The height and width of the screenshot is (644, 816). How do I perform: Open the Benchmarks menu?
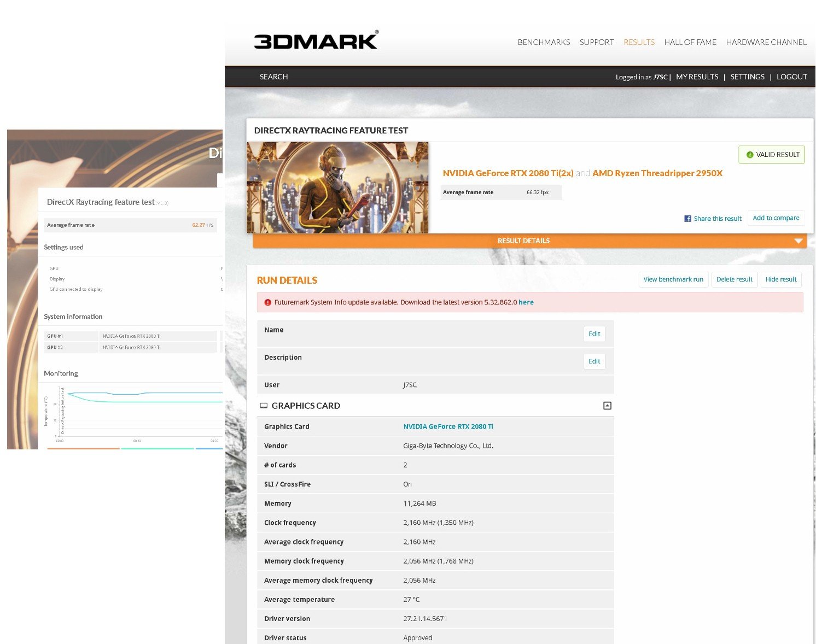click(x=544, y=42)
